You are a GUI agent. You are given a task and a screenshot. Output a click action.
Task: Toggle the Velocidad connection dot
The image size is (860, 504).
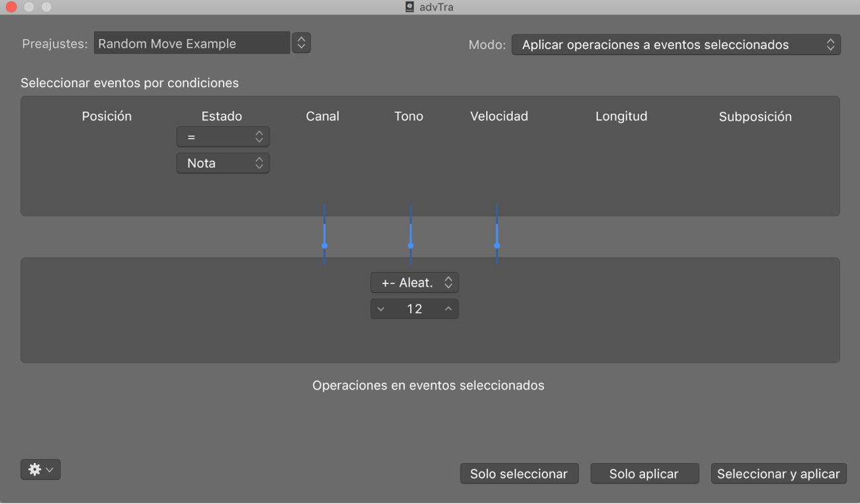tap(496, 244)
